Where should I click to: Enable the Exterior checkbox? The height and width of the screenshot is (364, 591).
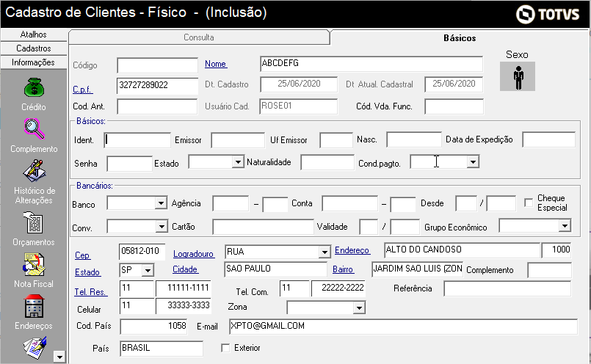pos(225,348)
